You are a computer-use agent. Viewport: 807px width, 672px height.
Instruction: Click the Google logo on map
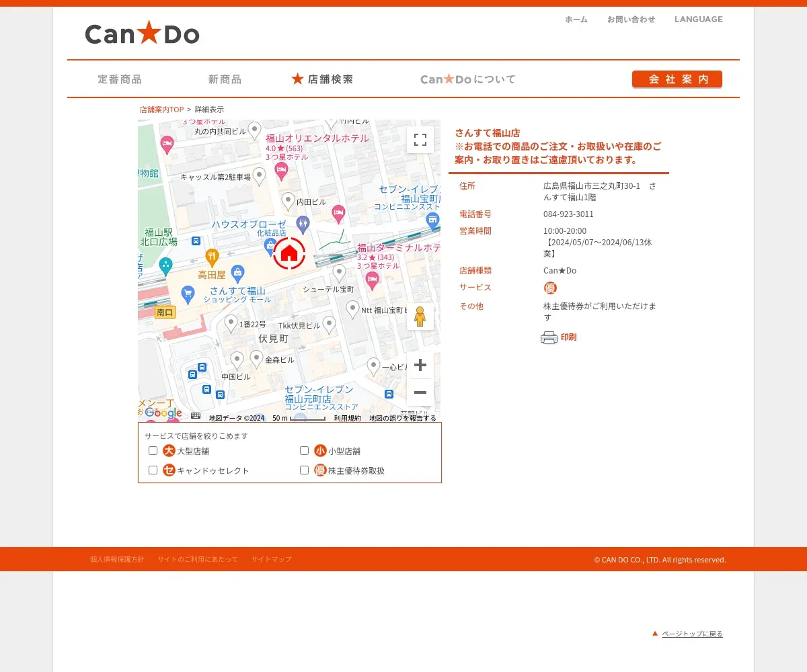pos(163,413)
